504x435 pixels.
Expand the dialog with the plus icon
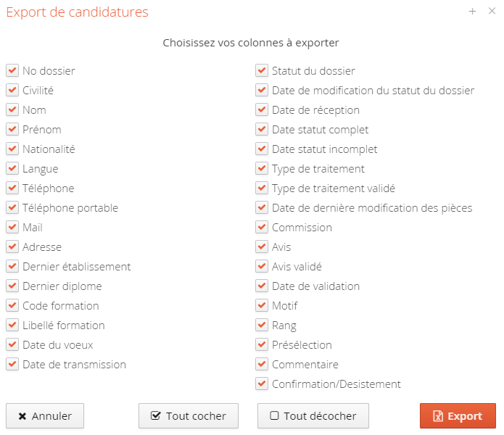(x=472, y=12)
